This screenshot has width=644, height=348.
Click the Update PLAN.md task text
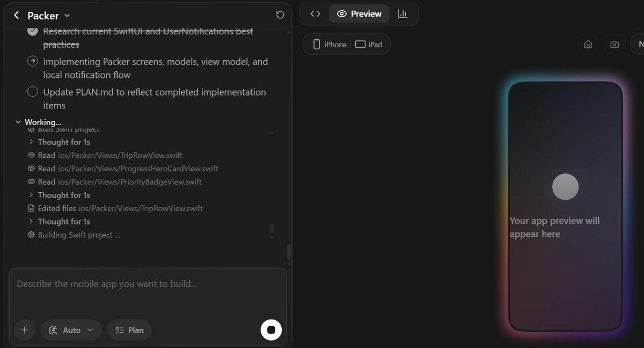pos(155,99)
